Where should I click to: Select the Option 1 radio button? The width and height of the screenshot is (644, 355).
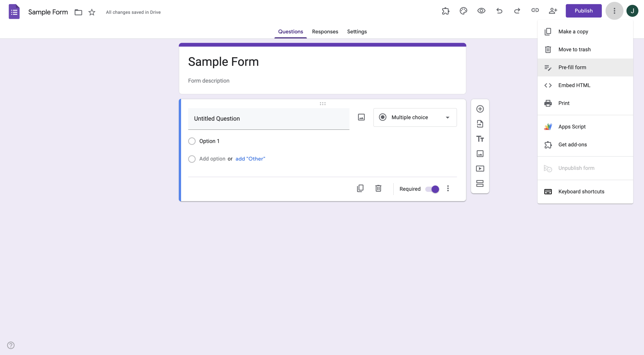(192, 141)
